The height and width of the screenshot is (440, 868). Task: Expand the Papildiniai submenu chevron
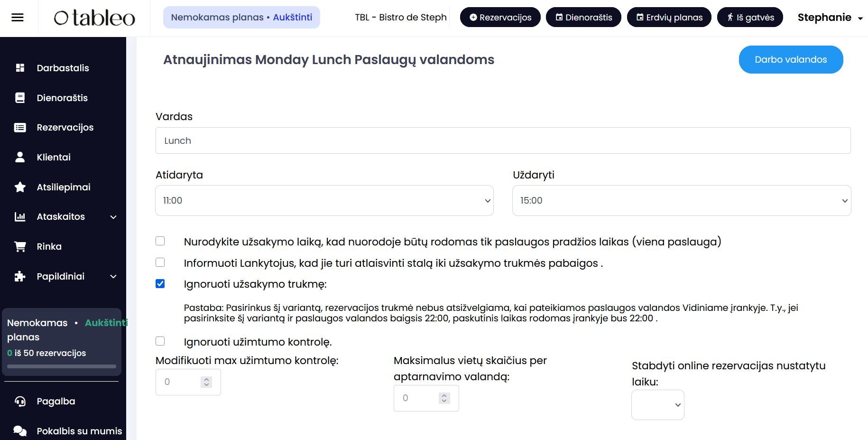click(113, 276)
